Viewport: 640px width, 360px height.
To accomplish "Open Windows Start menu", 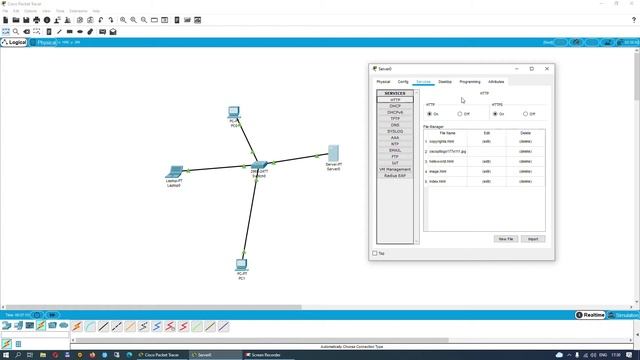I will [x=6, y=355].
